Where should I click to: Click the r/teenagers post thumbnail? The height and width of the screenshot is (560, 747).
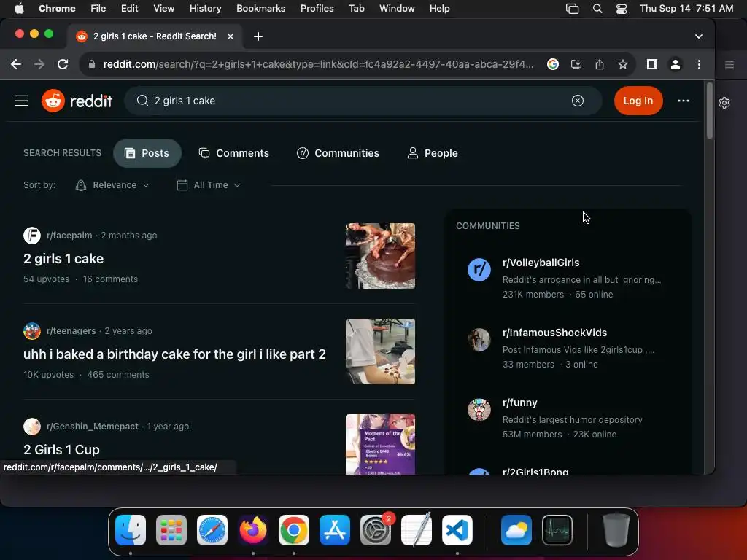(x=380, y=351)
